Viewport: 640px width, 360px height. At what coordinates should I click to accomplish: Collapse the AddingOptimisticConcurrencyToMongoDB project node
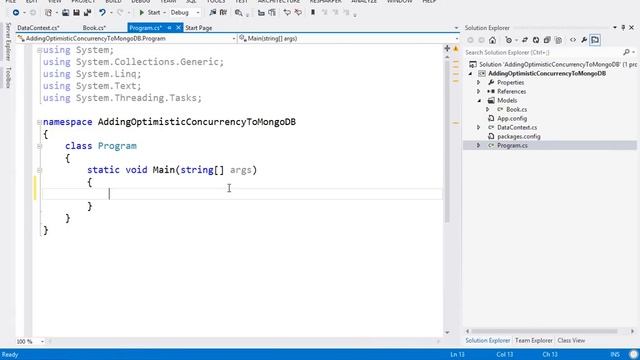(x=471, y=73)
